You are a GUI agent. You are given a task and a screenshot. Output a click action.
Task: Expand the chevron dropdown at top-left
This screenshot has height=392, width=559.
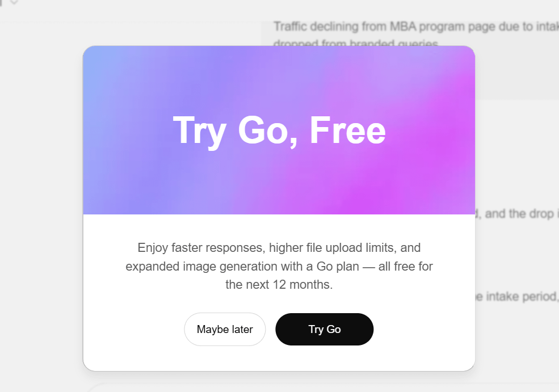[14, 2]
